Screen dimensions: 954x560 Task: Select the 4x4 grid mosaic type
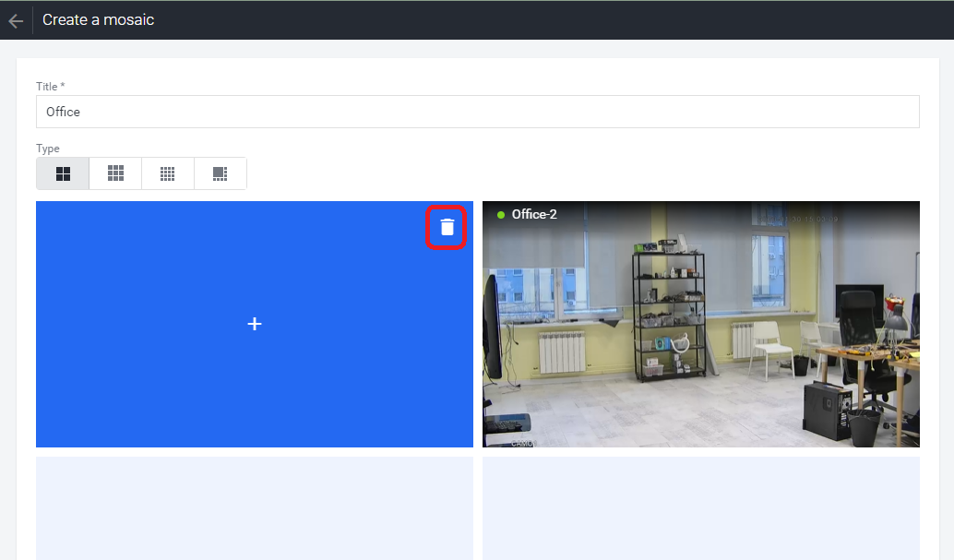point(168,173)
